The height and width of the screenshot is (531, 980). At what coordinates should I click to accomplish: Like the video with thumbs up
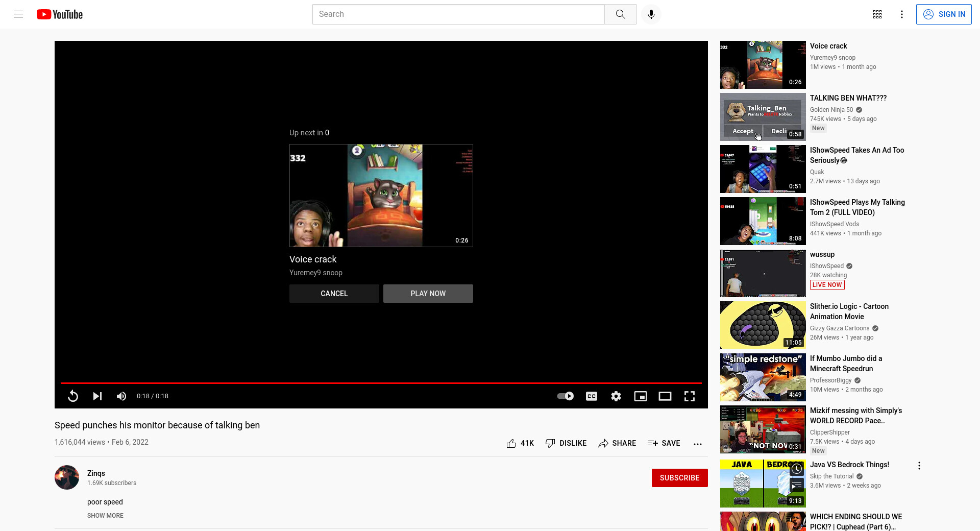point(520,443)
